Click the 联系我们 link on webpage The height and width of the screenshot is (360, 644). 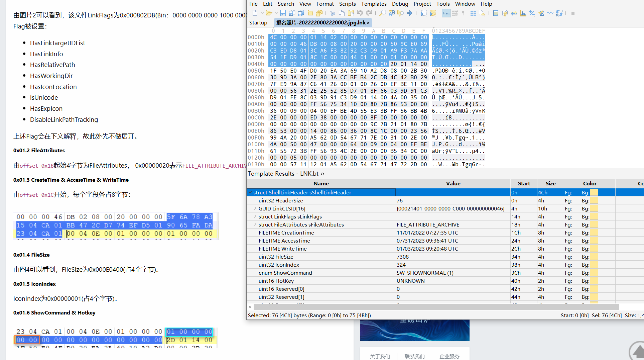414,356
